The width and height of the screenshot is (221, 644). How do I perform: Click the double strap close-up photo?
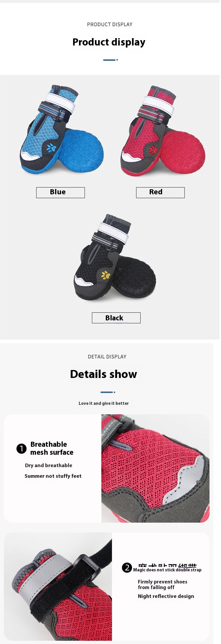click(58, 586)
